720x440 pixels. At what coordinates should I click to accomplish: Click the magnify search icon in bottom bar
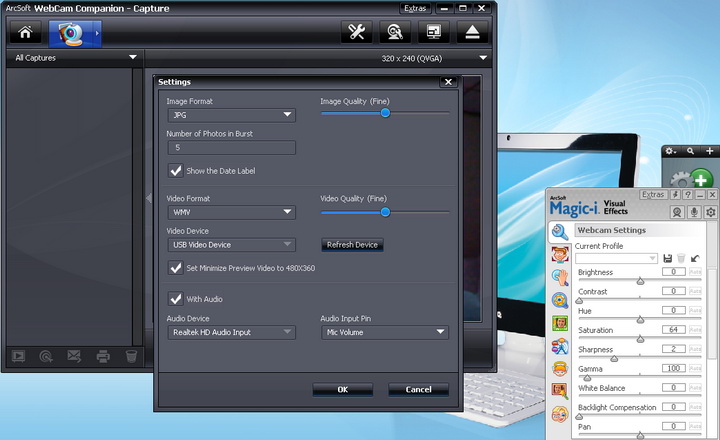46,356
